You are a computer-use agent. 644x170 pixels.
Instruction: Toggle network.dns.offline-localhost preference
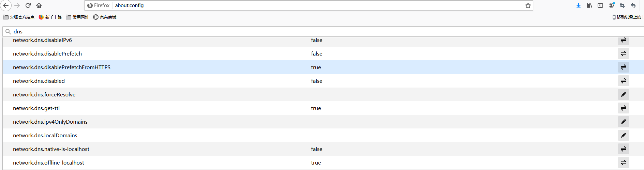pyautogui.click(x=623, y=163)
